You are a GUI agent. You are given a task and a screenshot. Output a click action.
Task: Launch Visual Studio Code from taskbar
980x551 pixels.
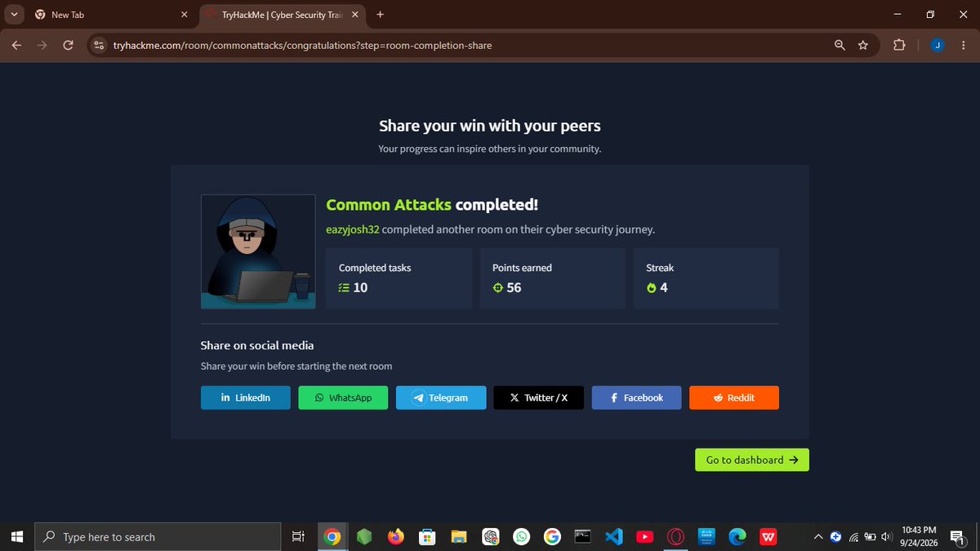[x=614, y=537]
